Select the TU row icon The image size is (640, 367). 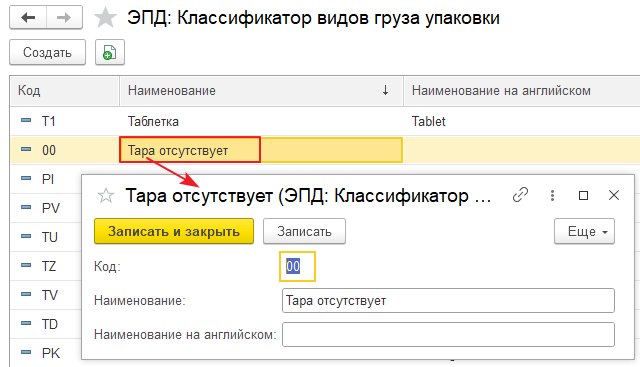[26, 236]
